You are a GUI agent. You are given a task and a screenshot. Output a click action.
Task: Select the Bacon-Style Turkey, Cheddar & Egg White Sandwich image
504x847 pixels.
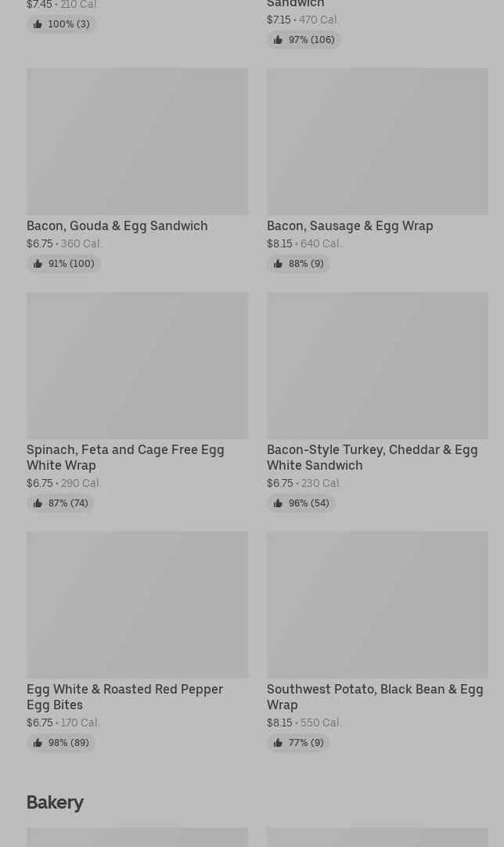[377, 366]
